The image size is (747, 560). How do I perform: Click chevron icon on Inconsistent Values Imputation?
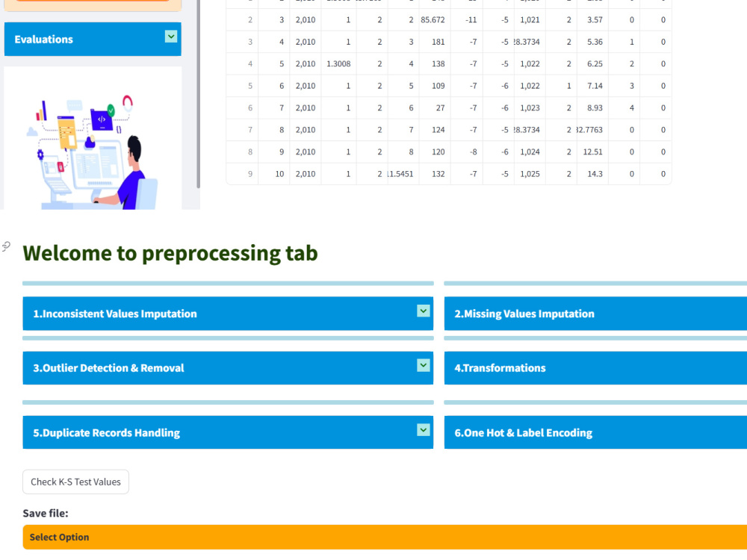pyautogui.click(x=423, y=311)
